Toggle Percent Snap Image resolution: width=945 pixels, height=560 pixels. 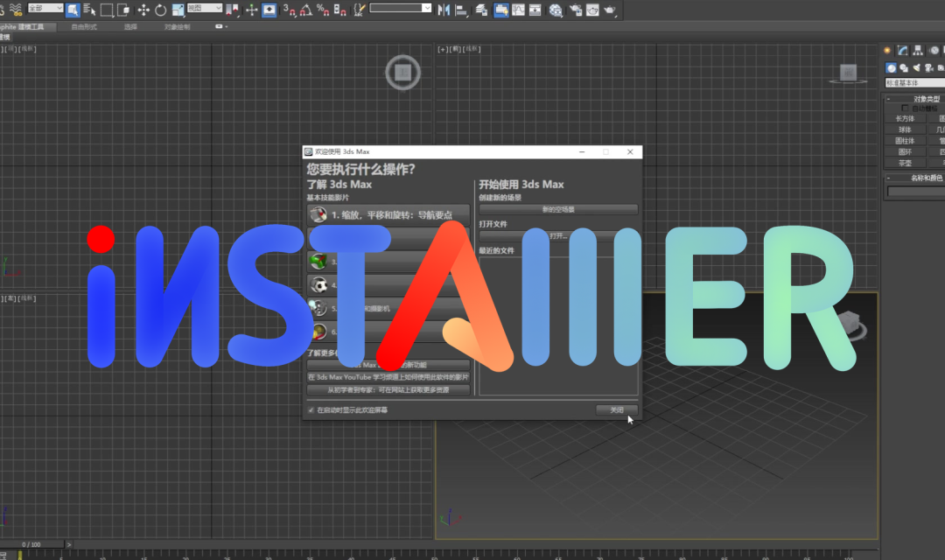coord(323,10)
